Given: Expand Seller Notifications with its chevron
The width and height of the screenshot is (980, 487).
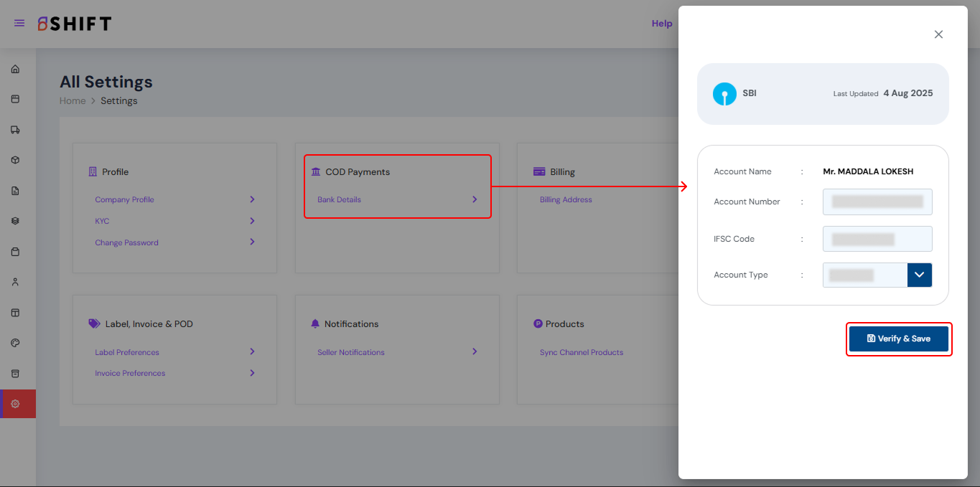Looking at the screenshot, I should (475, 351).
